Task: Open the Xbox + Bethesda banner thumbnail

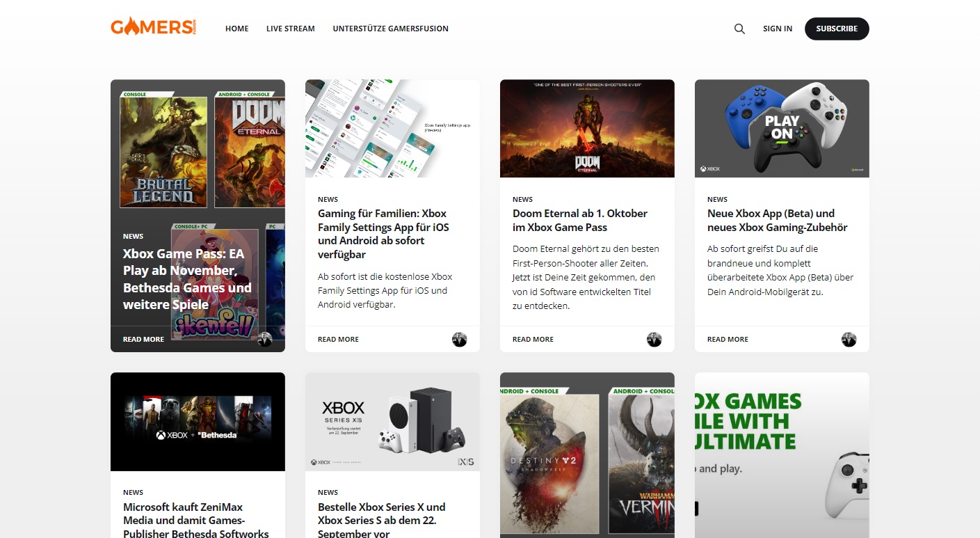Action: [198, 422]
